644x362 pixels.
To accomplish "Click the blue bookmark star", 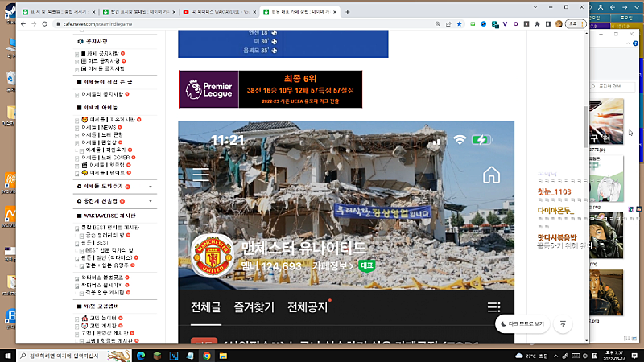I will point(459,24).
